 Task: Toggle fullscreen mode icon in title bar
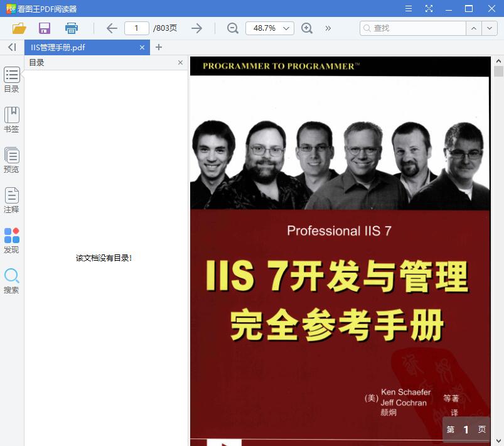click(429, 9)
